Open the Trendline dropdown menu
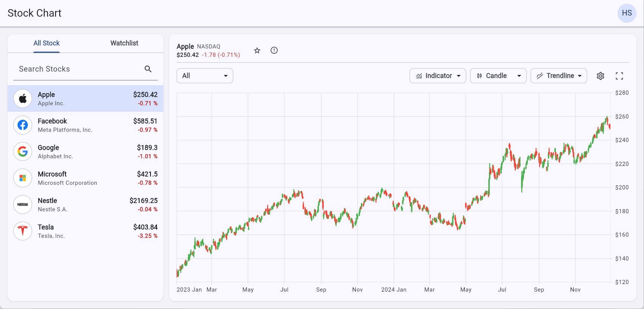Viewport: 644px width, 309px height. point(559,76)
